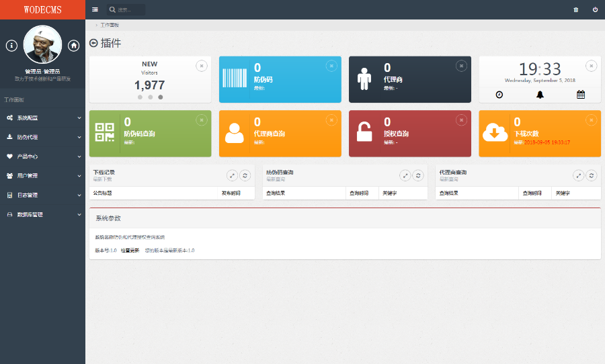Image resolution: width=605 pixels, height=364 pixels.
Task: Refresh the 下载记录 panel
Action: 245,175
